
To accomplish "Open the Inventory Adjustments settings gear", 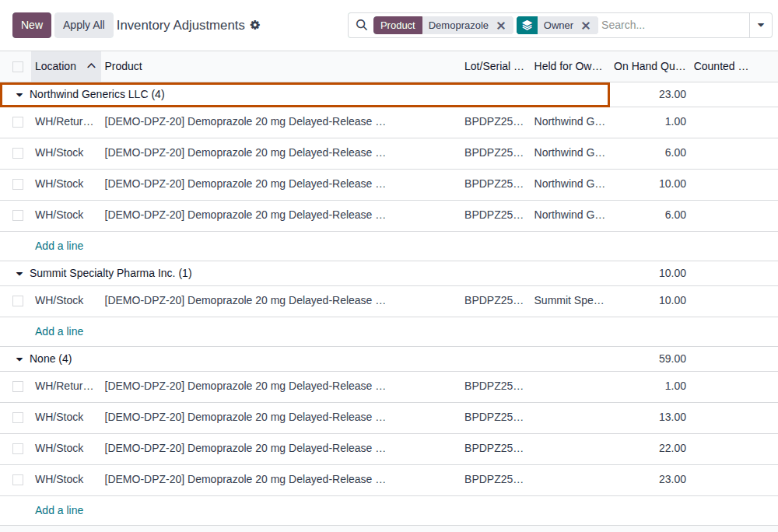I will 255,25.
